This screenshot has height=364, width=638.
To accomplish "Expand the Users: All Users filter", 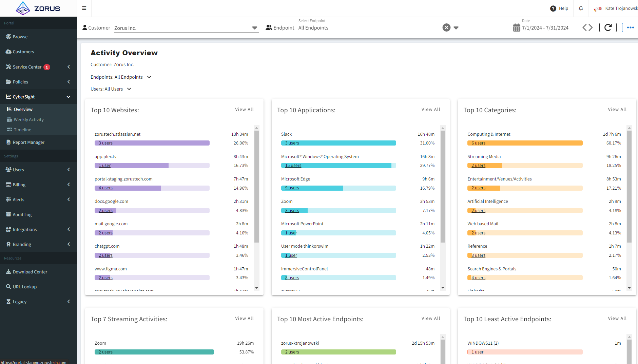I will 129,89.
